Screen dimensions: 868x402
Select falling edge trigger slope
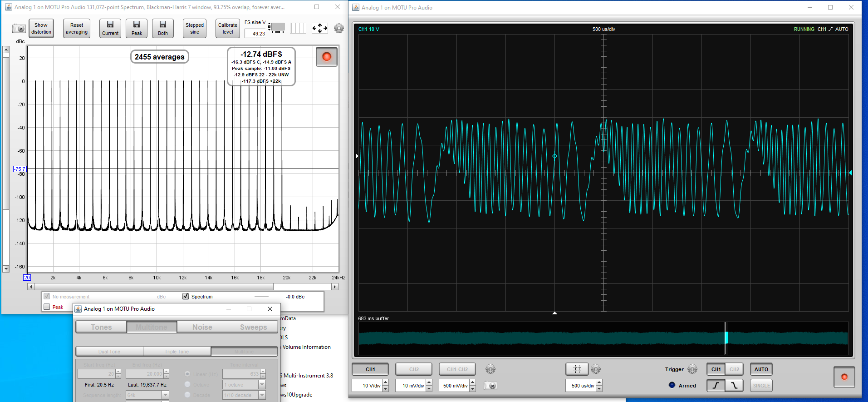(x=734, y=386)
